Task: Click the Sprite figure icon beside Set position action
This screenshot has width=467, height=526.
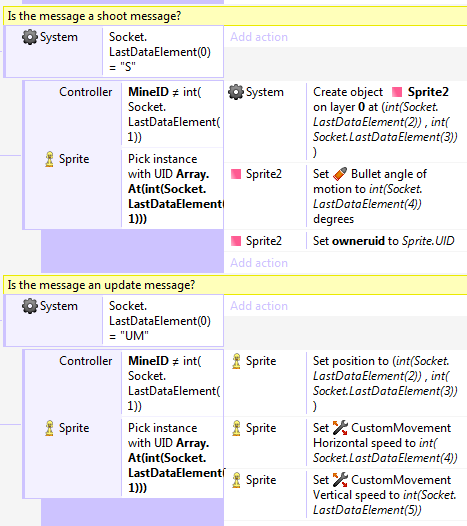Action: [x=237, y=361]
